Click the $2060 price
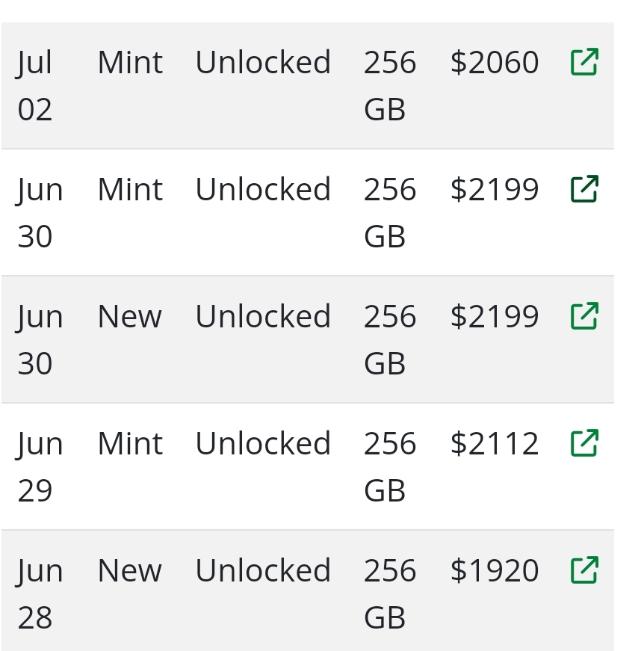The height and width of the screenshot is (651, 644). [x=494, y=63]
